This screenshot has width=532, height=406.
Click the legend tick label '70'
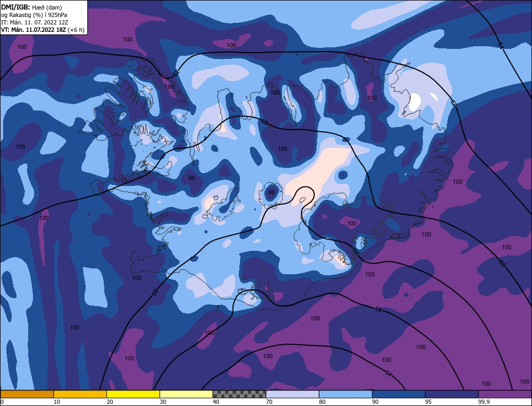(x=269, y=402)
